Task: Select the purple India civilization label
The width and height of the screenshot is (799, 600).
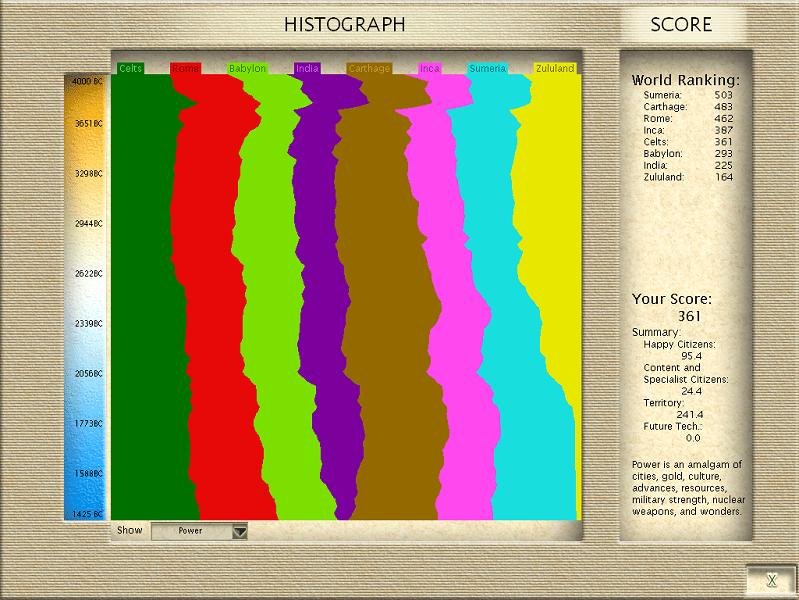Action: (307, 69)
